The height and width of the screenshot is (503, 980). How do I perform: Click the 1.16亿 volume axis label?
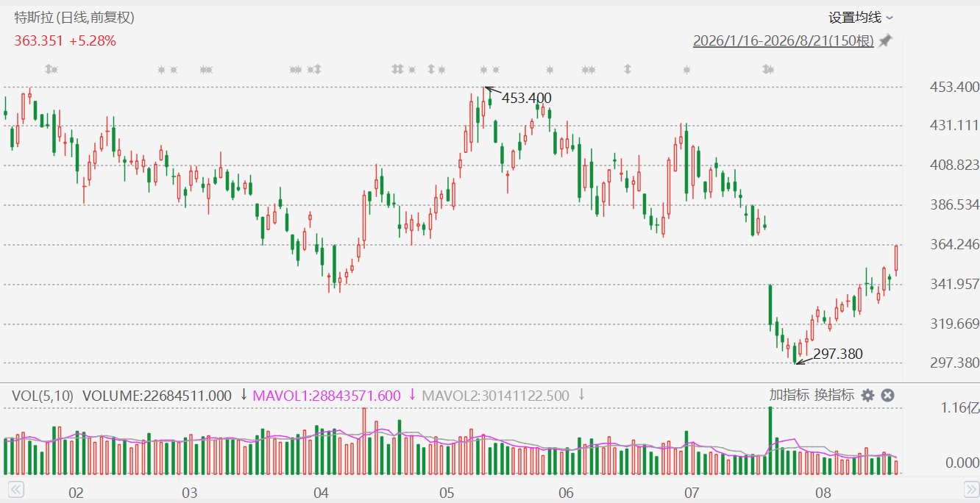point(961,407)
